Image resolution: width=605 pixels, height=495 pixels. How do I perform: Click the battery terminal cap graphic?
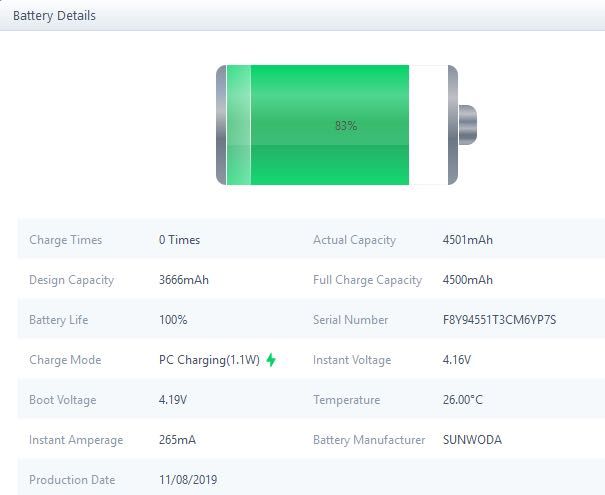467,125
